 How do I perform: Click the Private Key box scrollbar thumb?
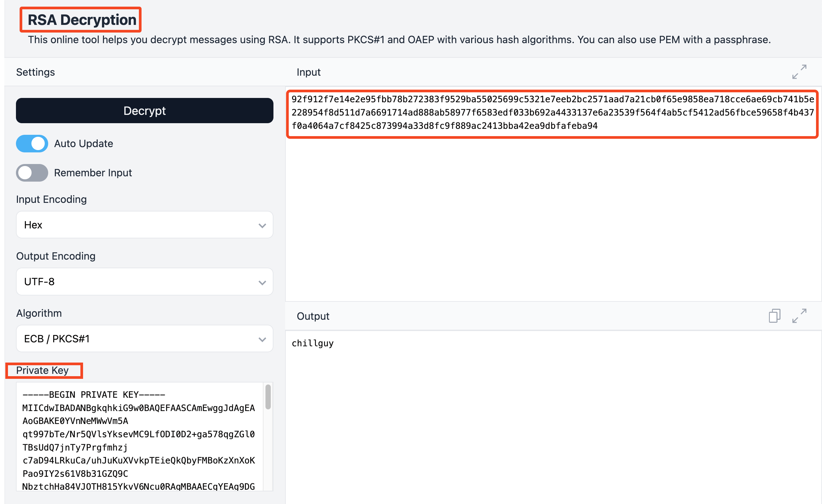[x=268, y=397]
